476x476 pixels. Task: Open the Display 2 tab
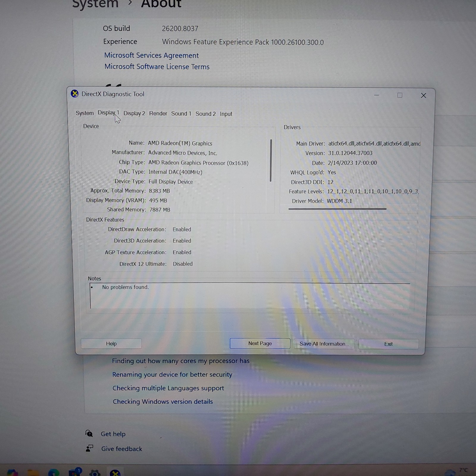point(134,113)
